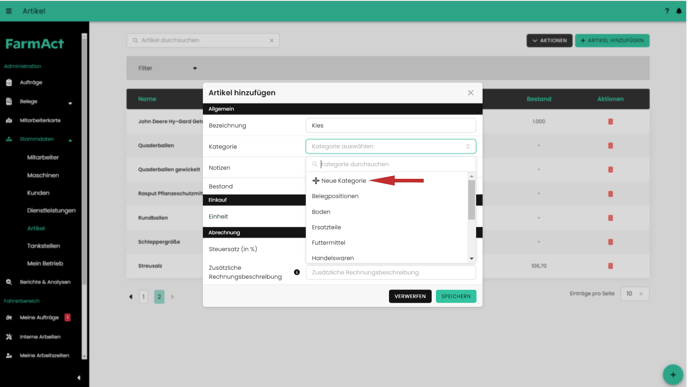
Task: Select Neue Kategorie option
Action: pos(344,181)
